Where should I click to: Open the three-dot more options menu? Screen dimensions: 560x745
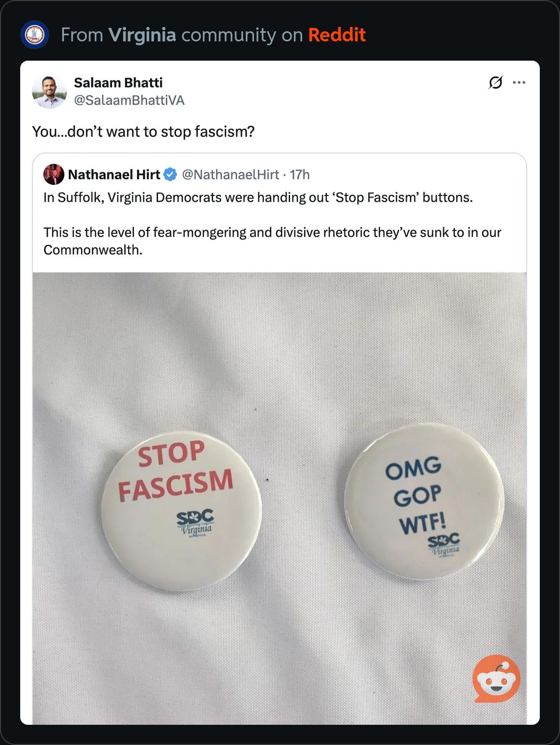pyautogui.click(x=519, y=83)
